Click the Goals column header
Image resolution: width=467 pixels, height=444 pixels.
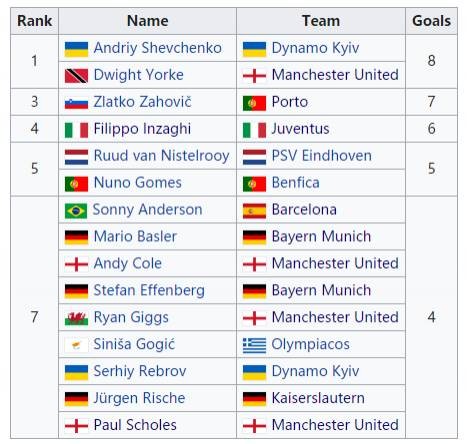coord(431,21)
